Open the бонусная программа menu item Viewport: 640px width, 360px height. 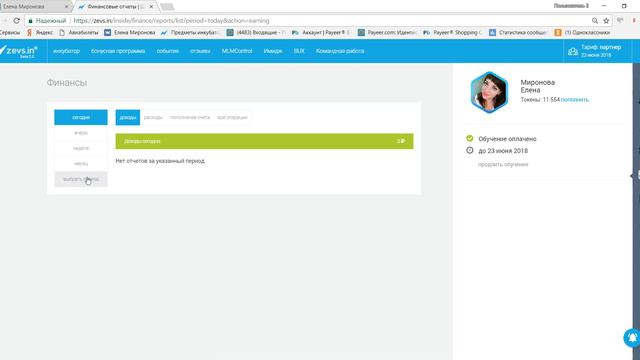click(118, 51)
